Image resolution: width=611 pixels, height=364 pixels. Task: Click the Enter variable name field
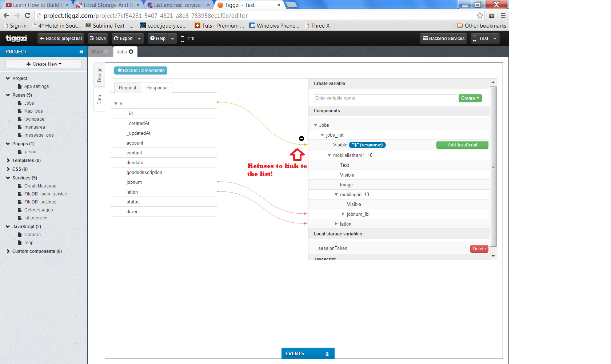tap(385, 98)
